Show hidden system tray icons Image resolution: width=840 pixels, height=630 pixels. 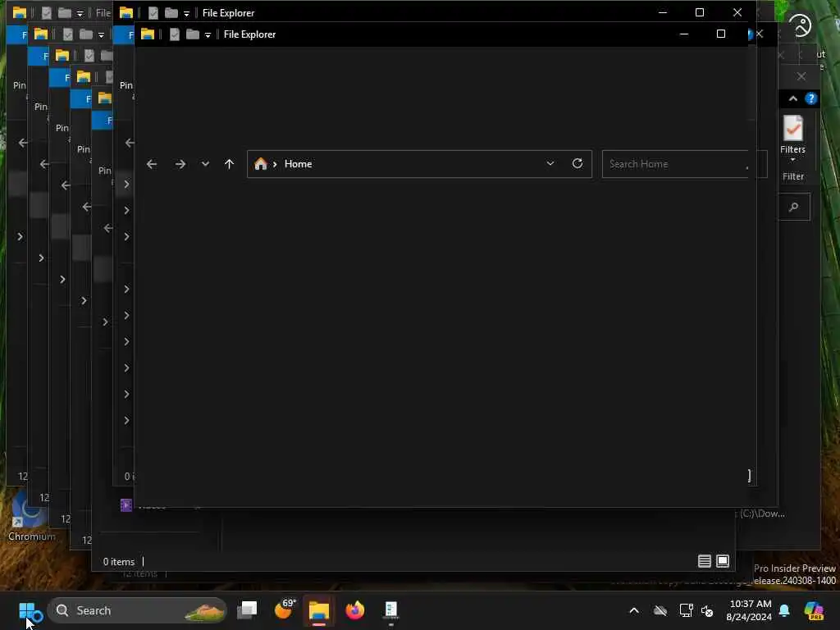634,610
